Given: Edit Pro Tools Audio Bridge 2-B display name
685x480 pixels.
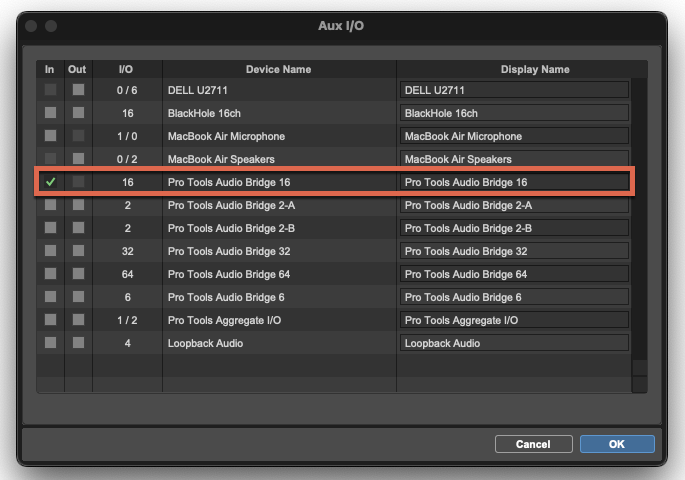Looking at the screenshot, I should [514, 228].
